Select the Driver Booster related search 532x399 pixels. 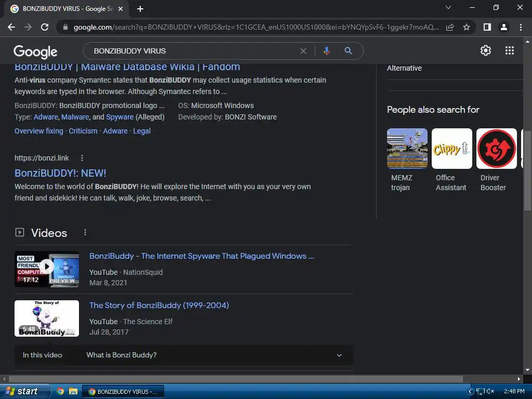tap(497, 160)
